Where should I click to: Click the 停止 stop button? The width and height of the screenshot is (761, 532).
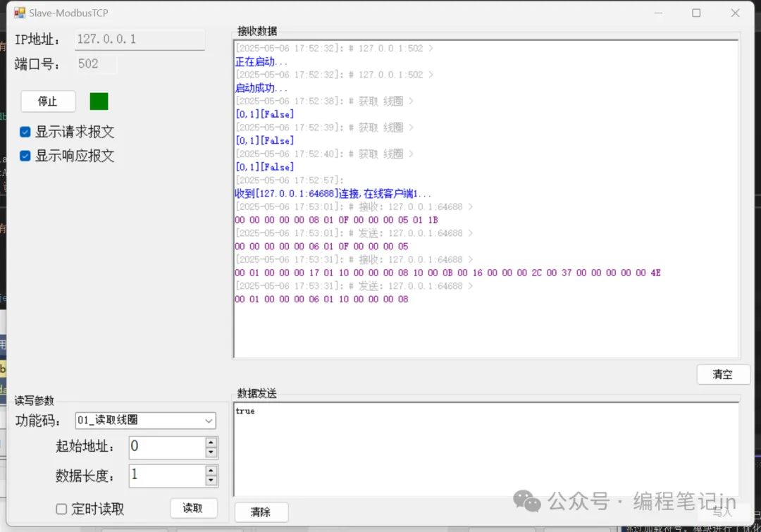point(48,101)
